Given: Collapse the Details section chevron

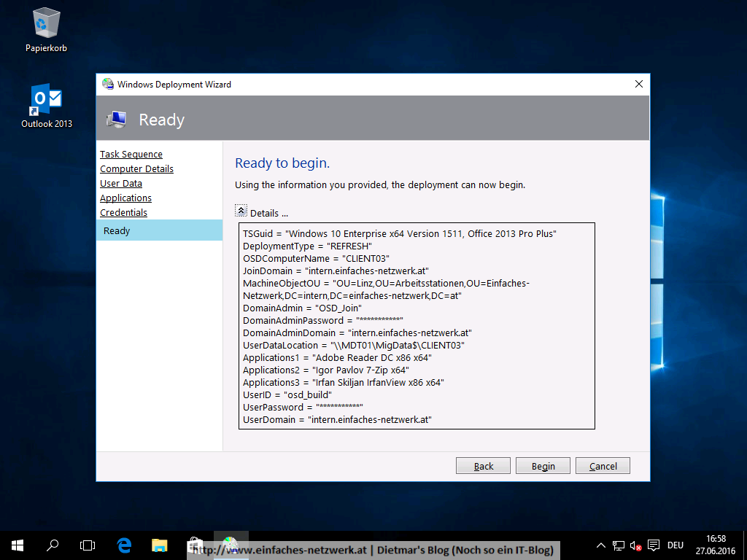Looking at the screenshot, I should coord(241,211).
